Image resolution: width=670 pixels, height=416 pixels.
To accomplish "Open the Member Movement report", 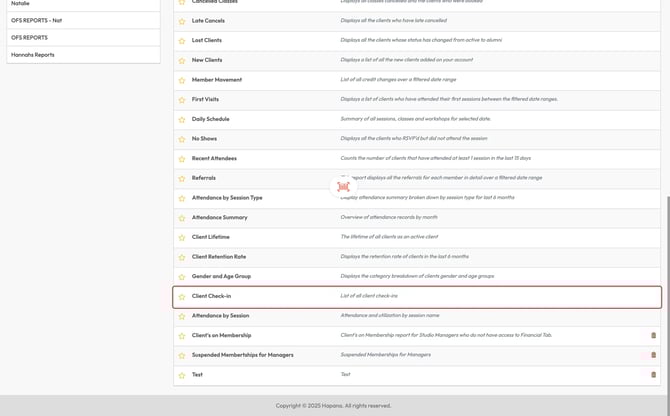I will click(217, 80).
